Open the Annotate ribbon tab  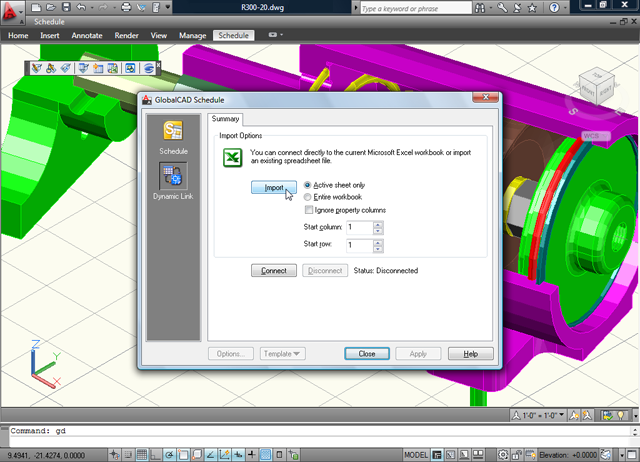87,35
